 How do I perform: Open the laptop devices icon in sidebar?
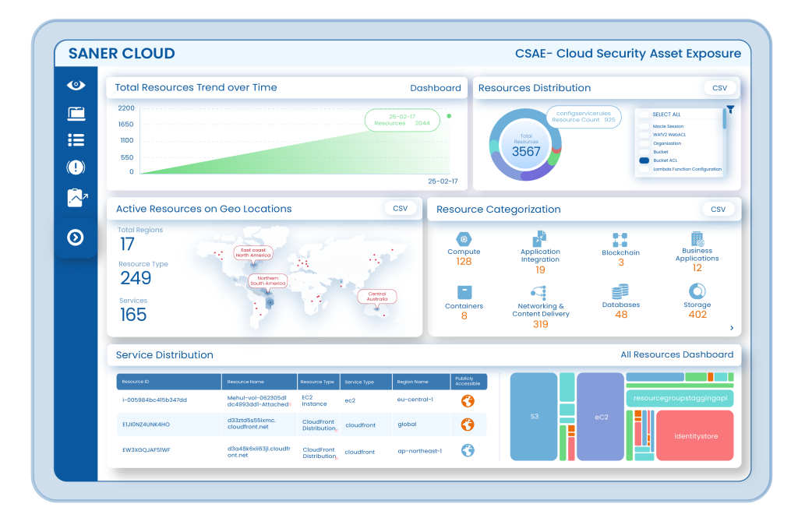tap(76, 113)
